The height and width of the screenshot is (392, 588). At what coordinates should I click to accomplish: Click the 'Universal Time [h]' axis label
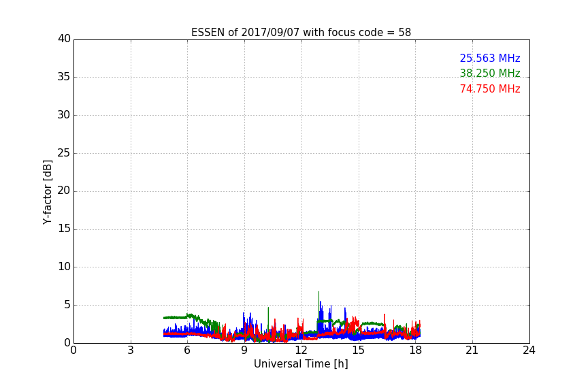301,364
